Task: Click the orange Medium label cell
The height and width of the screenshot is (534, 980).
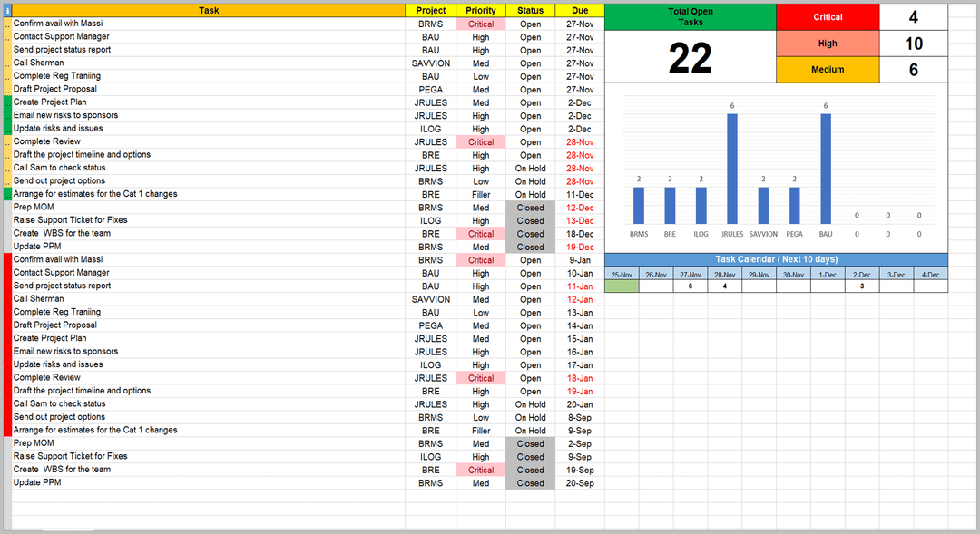Action: click(x=828, y=70)
